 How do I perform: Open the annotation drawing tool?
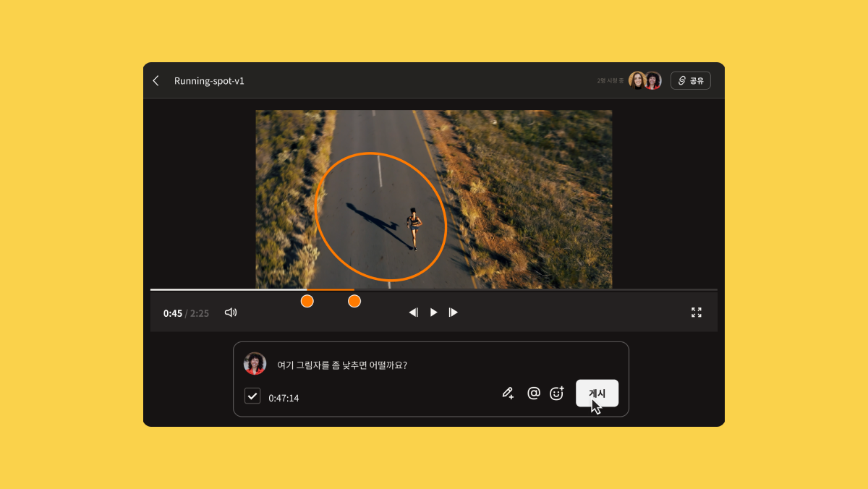(x=507, y=393)
